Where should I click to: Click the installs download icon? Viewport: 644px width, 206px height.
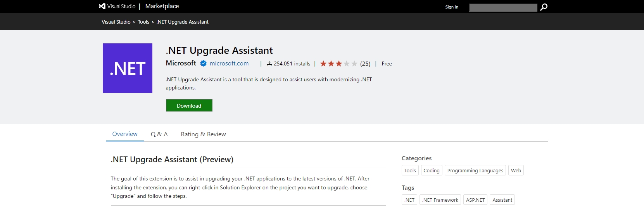(269, 64)
